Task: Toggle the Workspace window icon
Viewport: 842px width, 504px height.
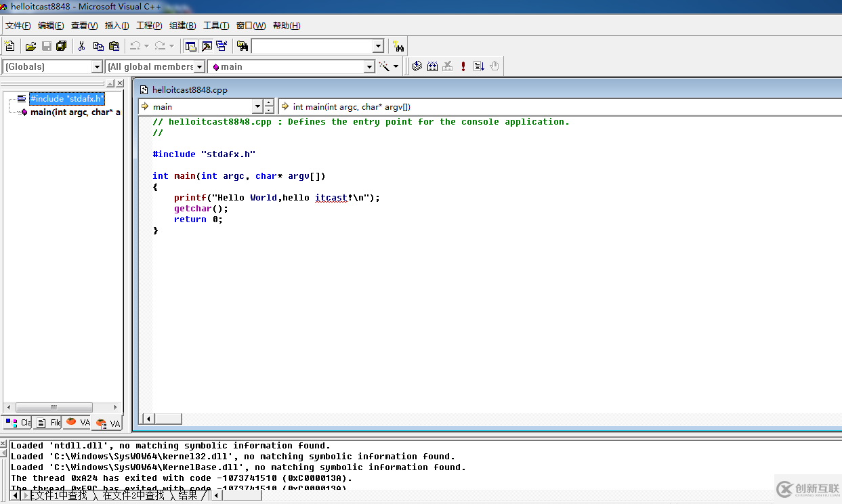Action: [x=191, y=46]
